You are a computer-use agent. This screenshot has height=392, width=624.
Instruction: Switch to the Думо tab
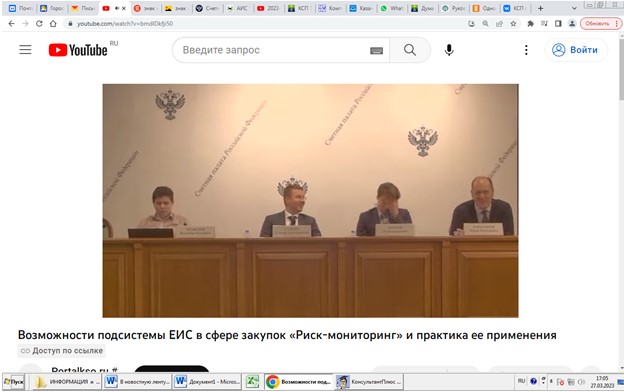pyautogui.click(x=424, y=8)
